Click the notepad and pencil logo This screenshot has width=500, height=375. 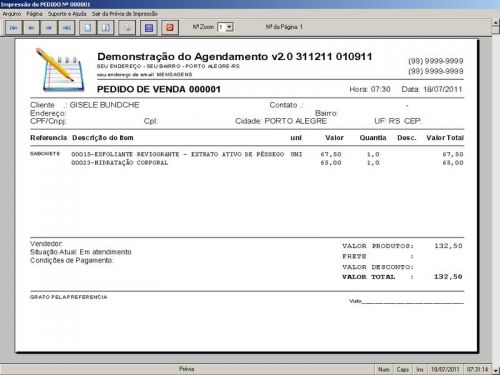click(x=60, y=70)
